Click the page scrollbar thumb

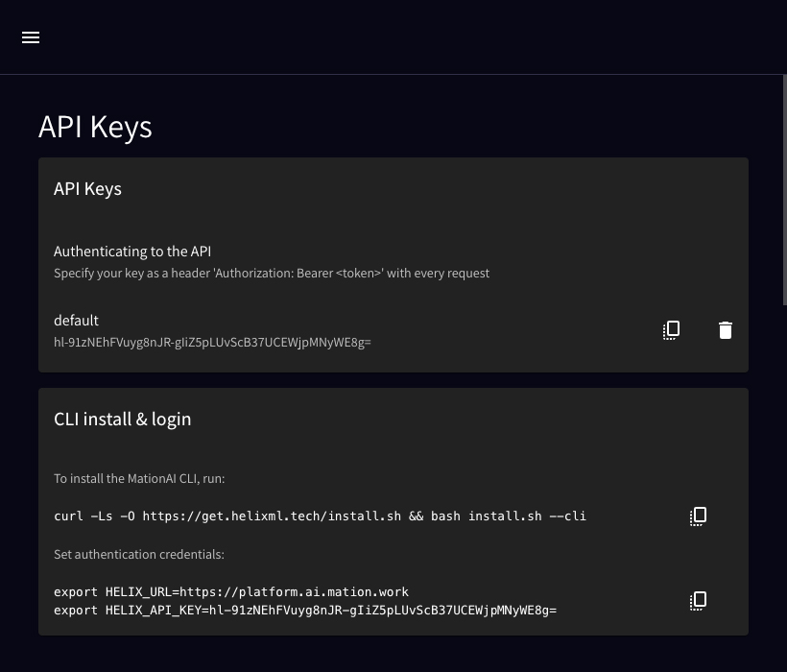coord(784,190)
